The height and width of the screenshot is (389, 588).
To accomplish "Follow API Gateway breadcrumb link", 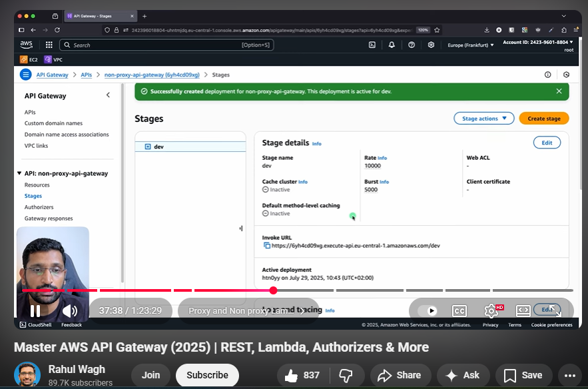I will pyautogui.click(x=52, y=75).
